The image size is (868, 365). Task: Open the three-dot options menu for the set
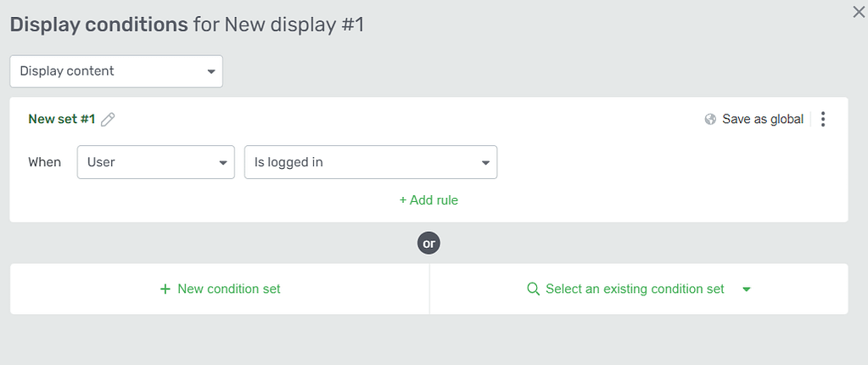[x=823, y=120]
